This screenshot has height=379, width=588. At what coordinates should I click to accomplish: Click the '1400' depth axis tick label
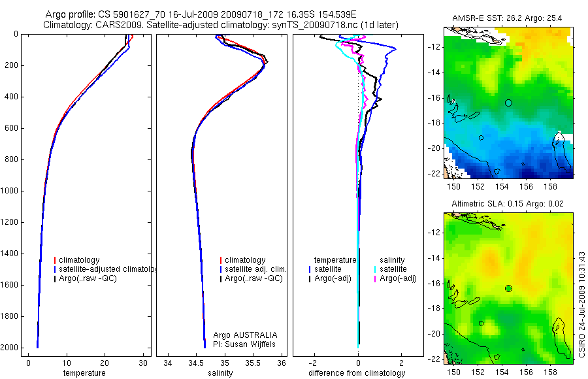click(x=10, y=254)
